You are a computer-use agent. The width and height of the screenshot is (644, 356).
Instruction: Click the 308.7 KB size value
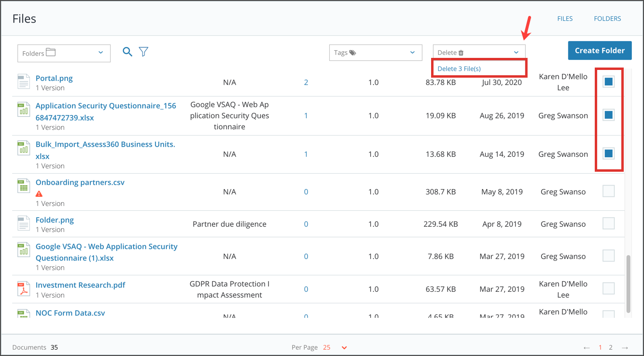(x=441, y=192)
